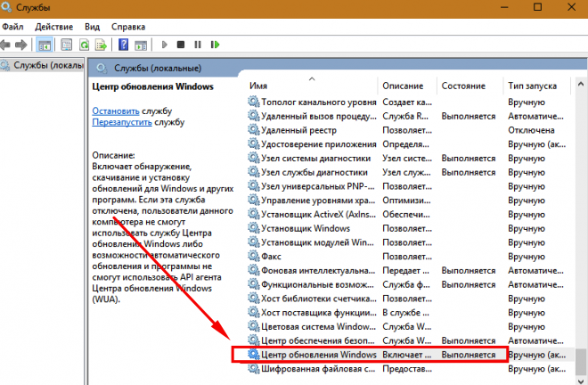Click gear icon of Узел системы диагностики
The height and width of the screenshot is (385, 588).
pos(254,158)
